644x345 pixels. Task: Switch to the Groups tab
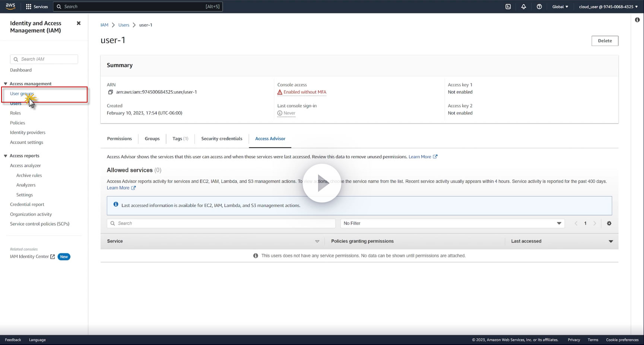(x=152, y=139)
